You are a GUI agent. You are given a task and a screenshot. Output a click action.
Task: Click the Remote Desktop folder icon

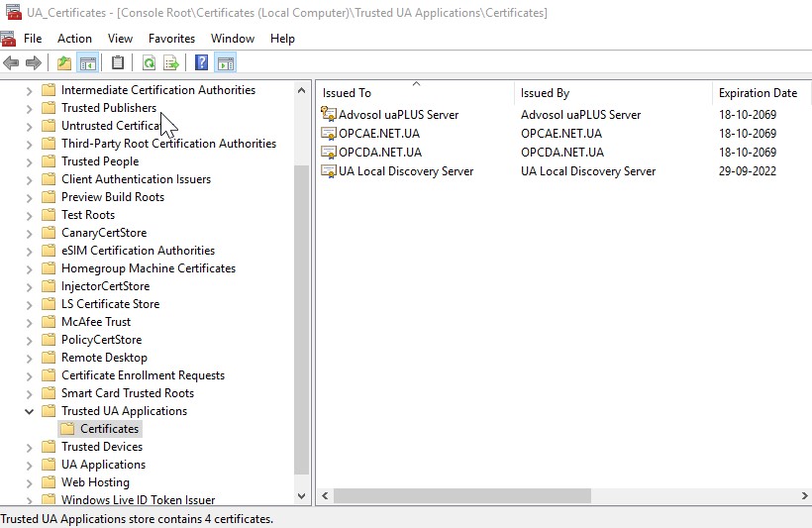[49, 358]
